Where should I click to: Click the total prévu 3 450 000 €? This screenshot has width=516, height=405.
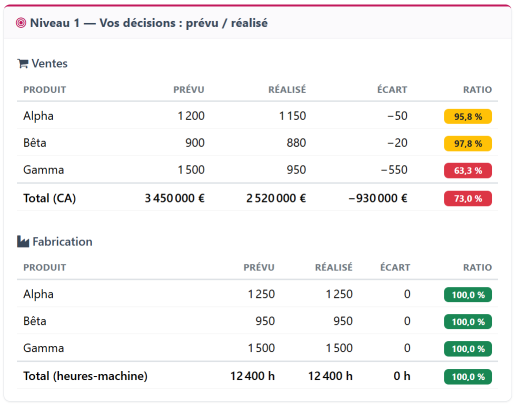pyautogui.click(x=175, y=198)
